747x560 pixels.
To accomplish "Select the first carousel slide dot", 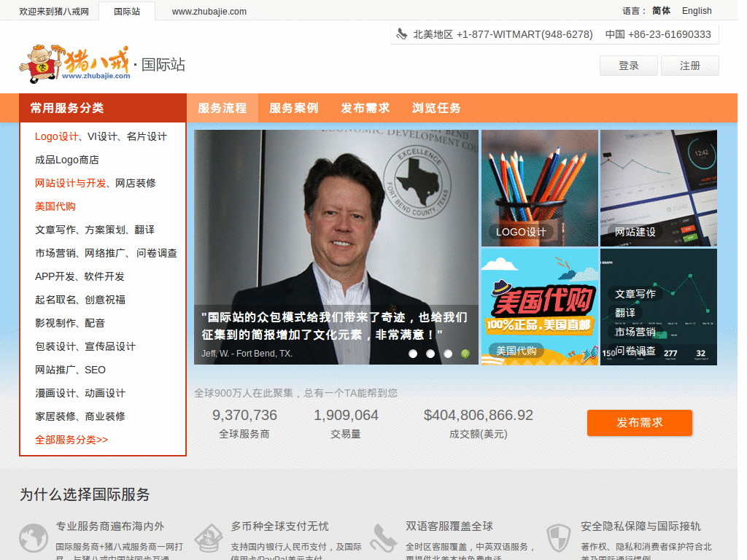I will tap(413, 354).
